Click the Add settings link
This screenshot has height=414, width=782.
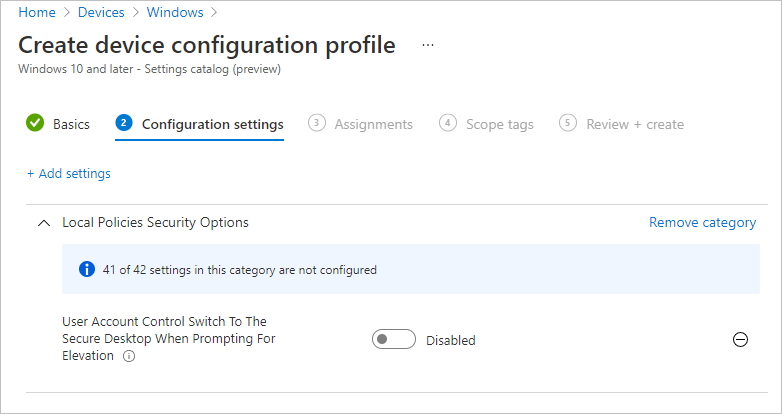[69, 173]
